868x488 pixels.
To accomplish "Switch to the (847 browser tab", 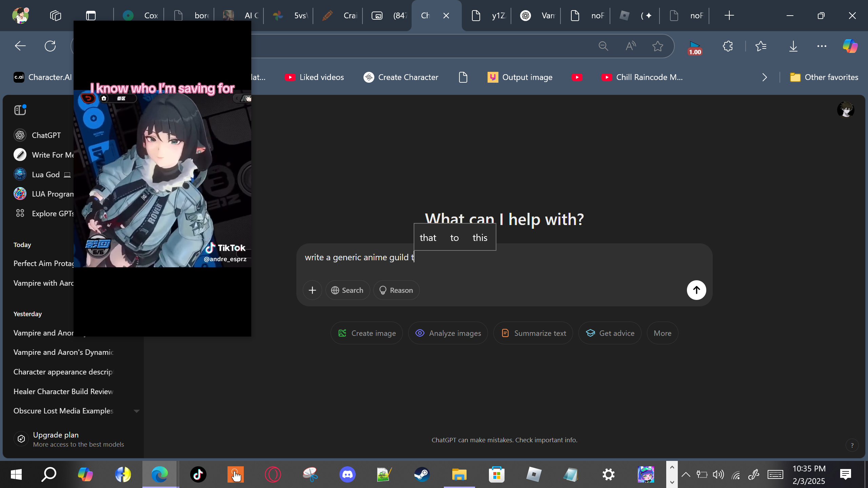I will tap(387, 16).
